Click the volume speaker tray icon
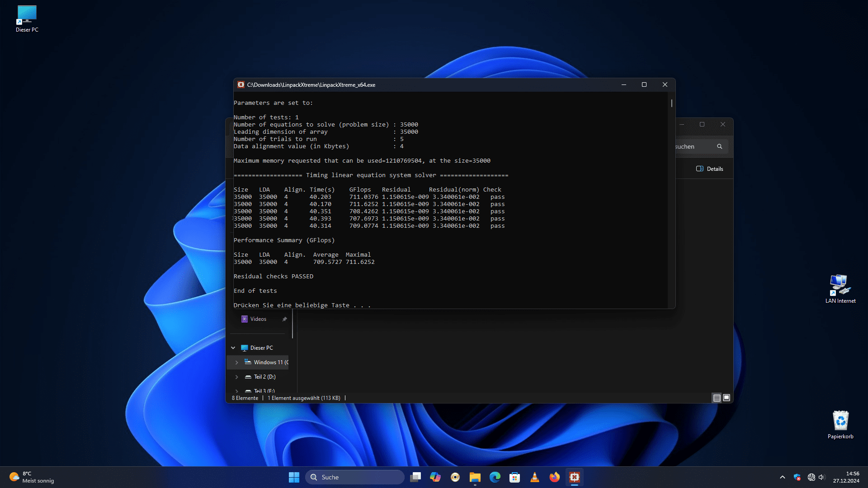The height and width of the screenshot is (488, 868). [821, 477]
